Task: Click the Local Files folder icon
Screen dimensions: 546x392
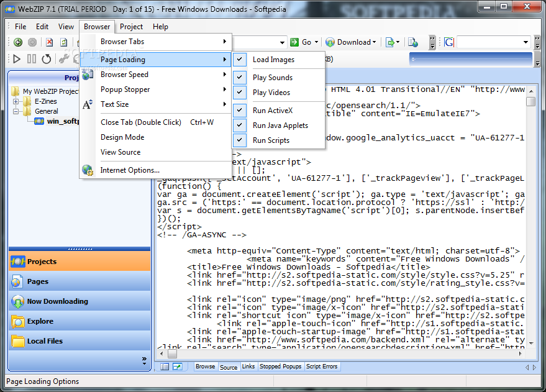Action: click(x=17, y=341)
